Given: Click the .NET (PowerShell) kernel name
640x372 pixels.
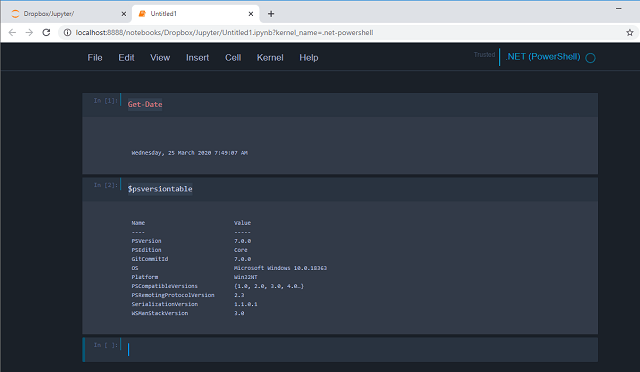Looking at the screenshot, I should (543, 57).
